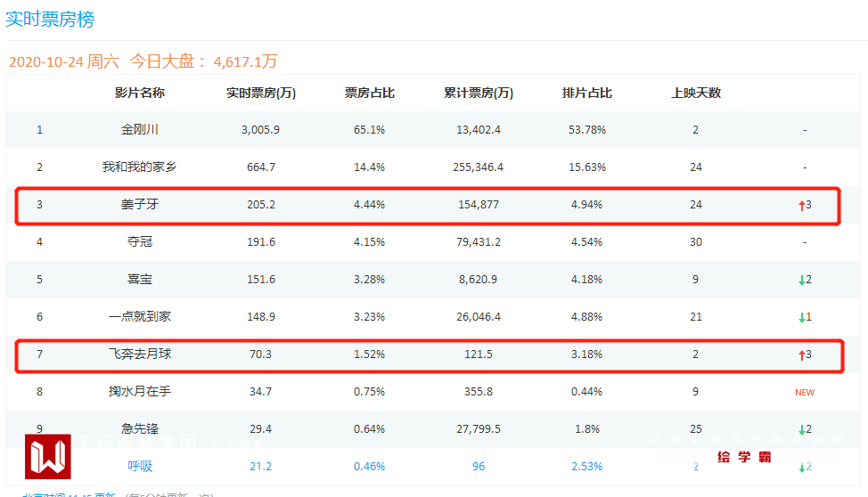
Task: Click box office share 65.1%
Action: click(x=369, y=129)
